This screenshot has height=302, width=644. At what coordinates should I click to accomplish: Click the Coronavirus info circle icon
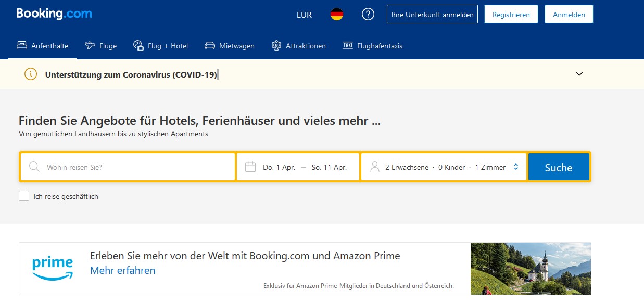(x=31, y=74)
